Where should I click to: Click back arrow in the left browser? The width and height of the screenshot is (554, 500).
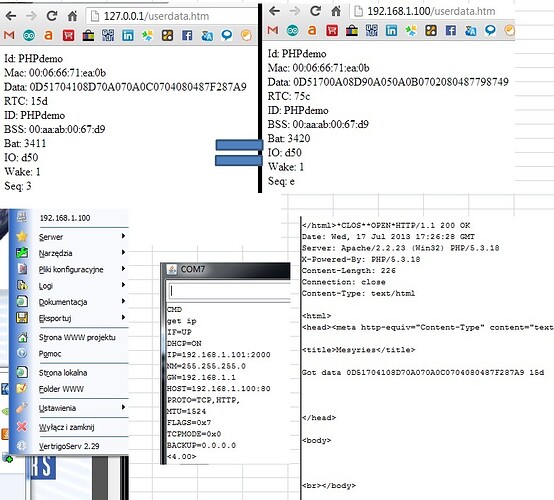click(11, 16)
